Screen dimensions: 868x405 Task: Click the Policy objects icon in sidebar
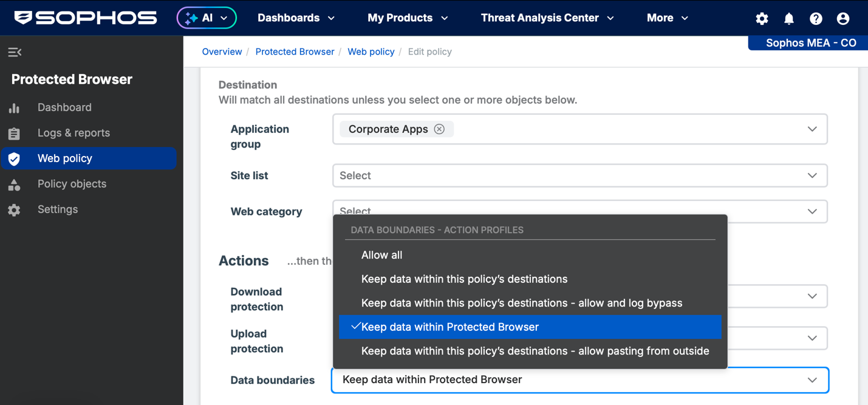point(14,184)
